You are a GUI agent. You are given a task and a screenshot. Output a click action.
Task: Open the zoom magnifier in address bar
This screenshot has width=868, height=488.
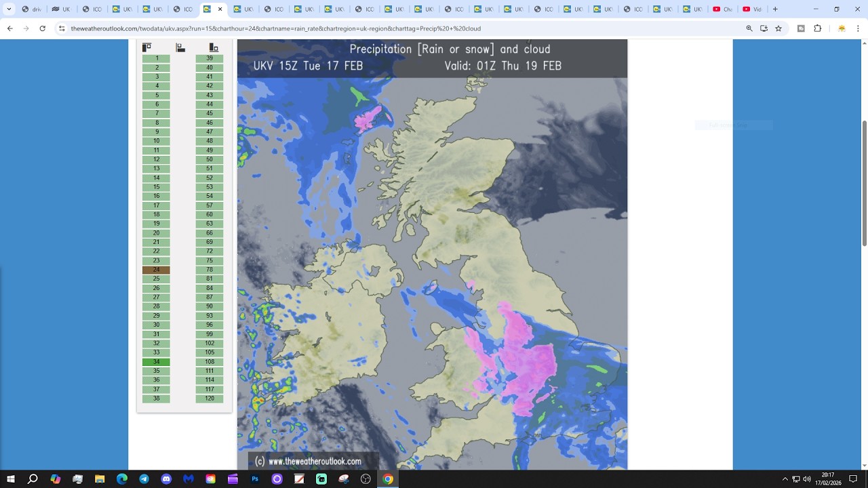[749, 28]
